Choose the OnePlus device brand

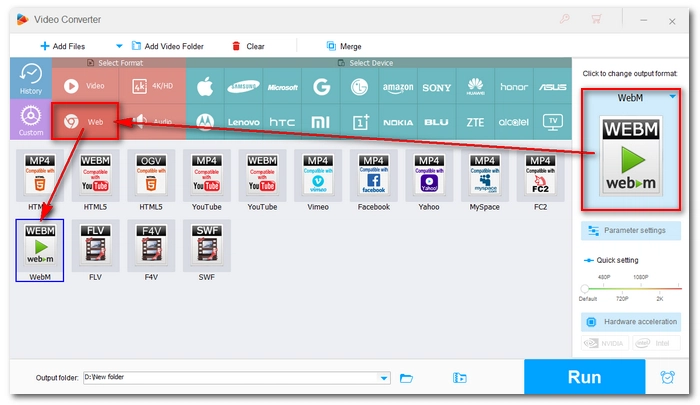point(359,122)
